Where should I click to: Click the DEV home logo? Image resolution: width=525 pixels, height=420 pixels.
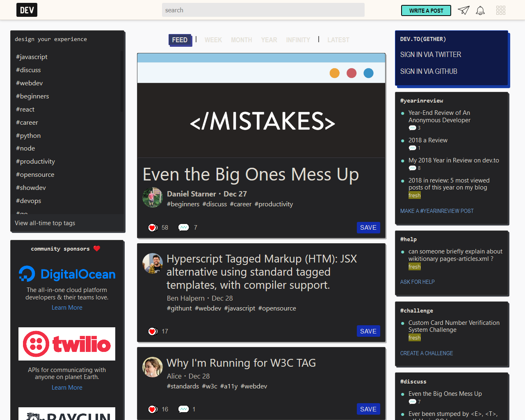26,9
